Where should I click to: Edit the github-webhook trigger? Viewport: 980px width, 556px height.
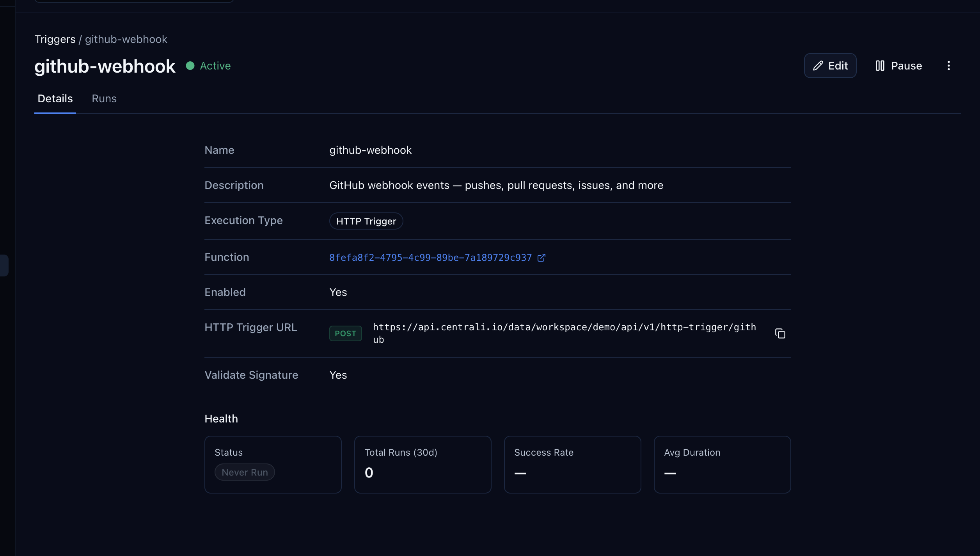[830, 66]
